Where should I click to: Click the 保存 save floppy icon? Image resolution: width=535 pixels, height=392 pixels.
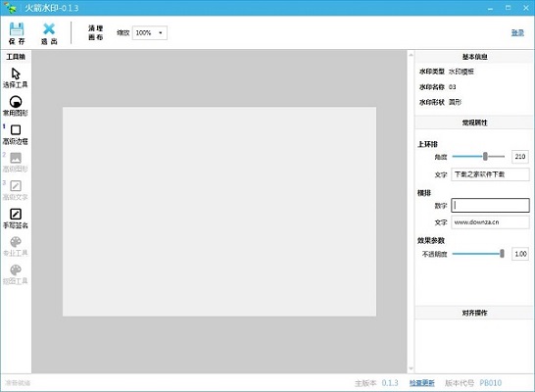[x=17, y=29]
